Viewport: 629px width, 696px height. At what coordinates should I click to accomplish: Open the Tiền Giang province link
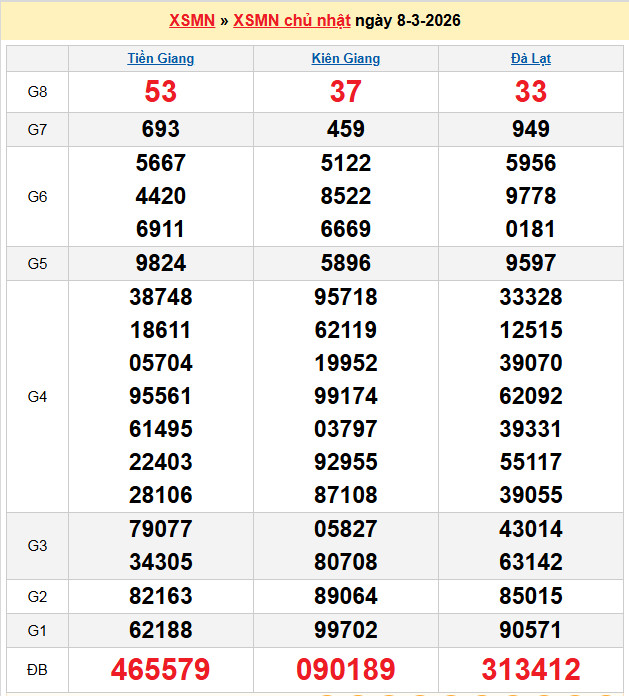(x=161, y=58)
